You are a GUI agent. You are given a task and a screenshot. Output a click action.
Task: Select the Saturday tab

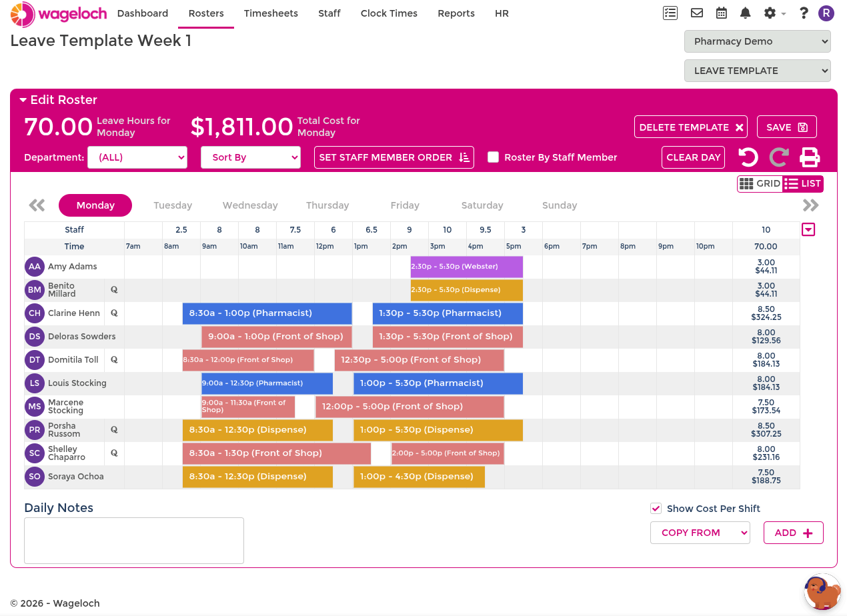[482, 205]
